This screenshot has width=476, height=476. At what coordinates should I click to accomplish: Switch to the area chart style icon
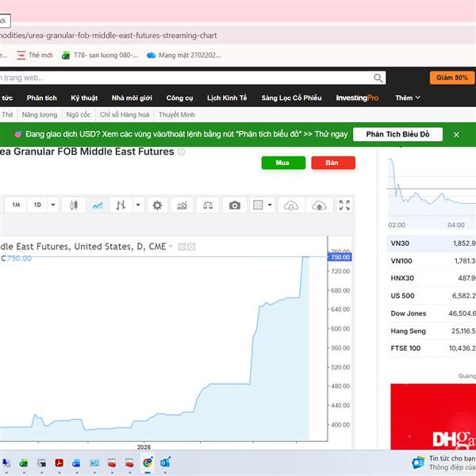pyautogui.click(x=98, y=205)
